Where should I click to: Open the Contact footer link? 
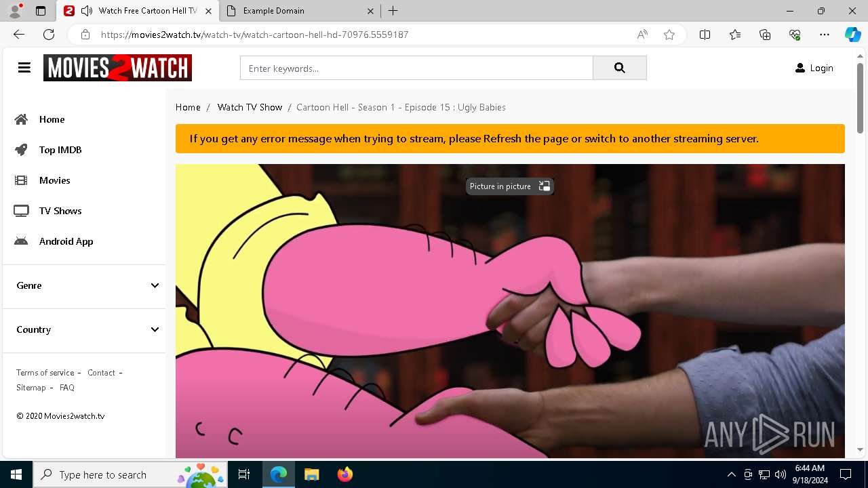[101, 373]
